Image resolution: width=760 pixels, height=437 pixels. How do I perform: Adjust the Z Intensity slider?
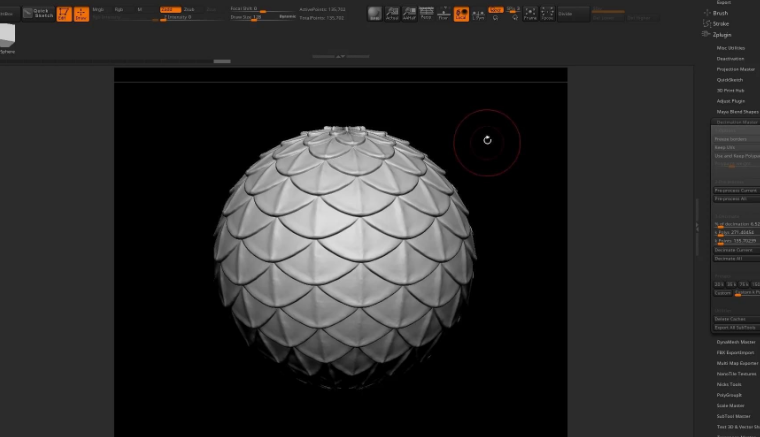click(191, 17)
